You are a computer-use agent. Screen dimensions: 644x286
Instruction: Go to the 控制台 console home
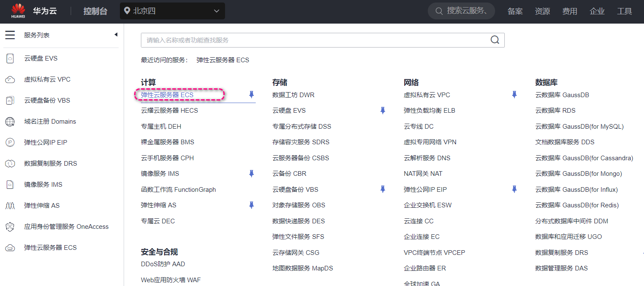pyautogui.click(x=95, y=11)
